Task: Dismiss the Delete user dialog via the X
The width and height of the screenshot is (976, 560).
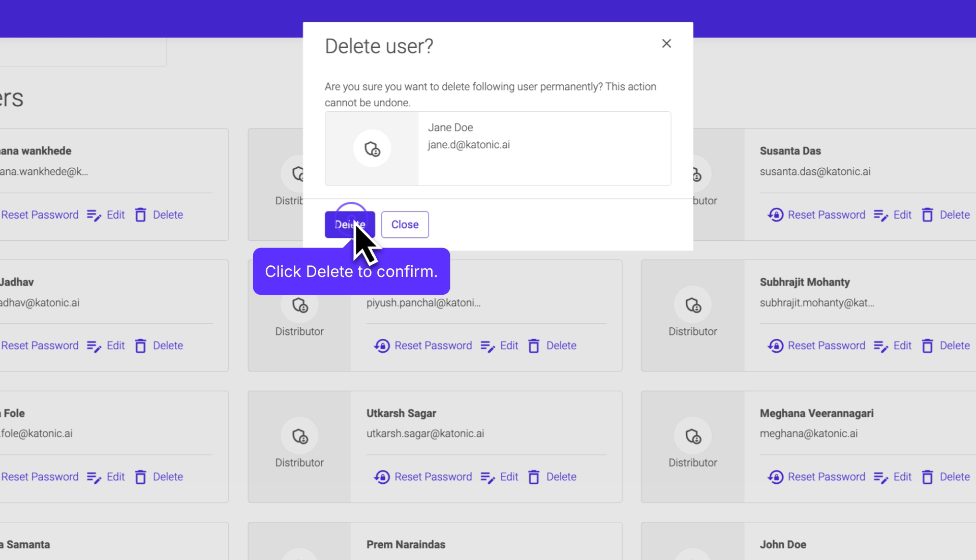Action: pos(666,43)
